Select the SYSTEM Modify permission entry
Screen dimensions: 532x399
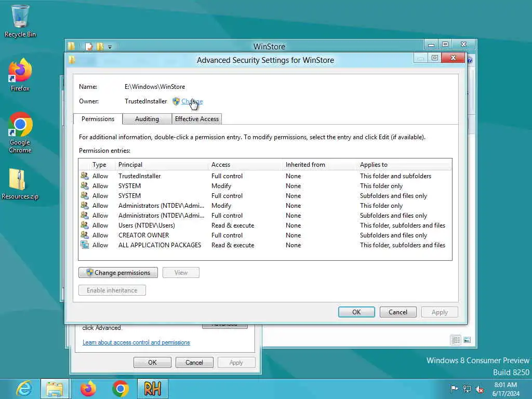[x=265, y=185]
